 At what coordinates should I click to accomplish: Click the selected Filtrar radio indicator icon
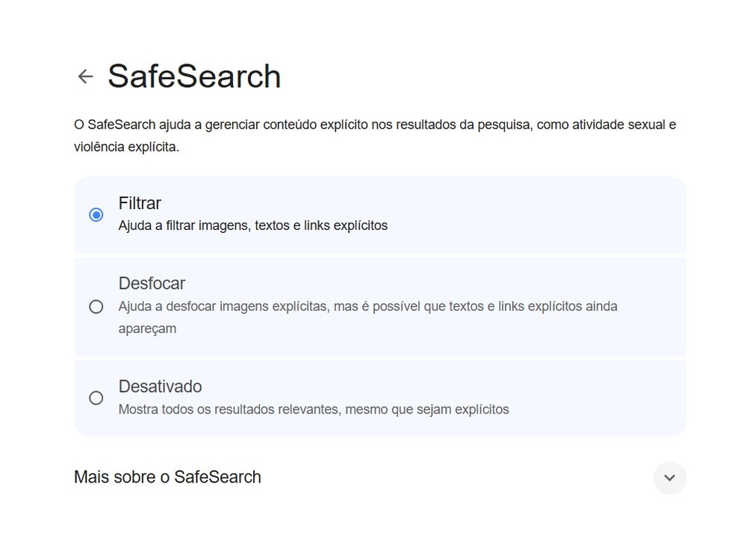[x=96, y=214]
